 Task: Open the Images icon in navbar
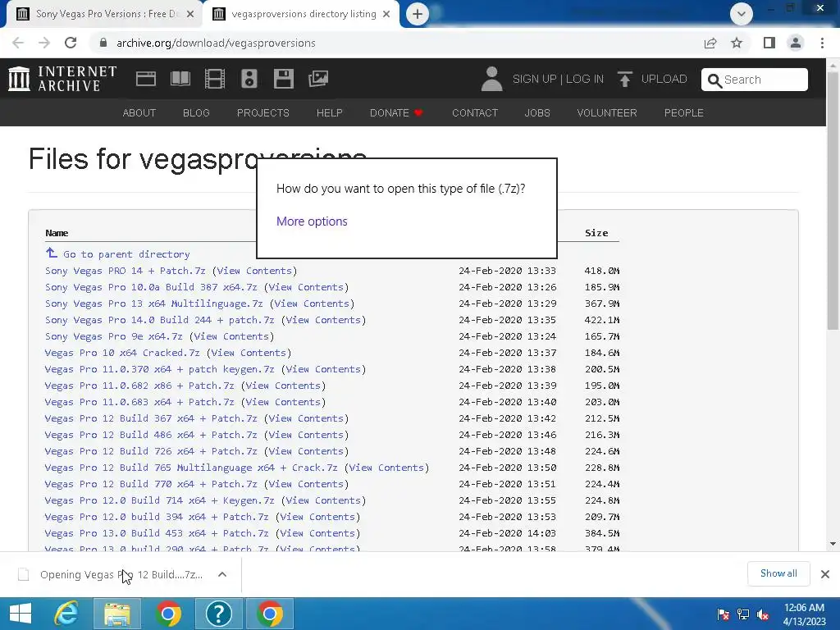[318, 79]
